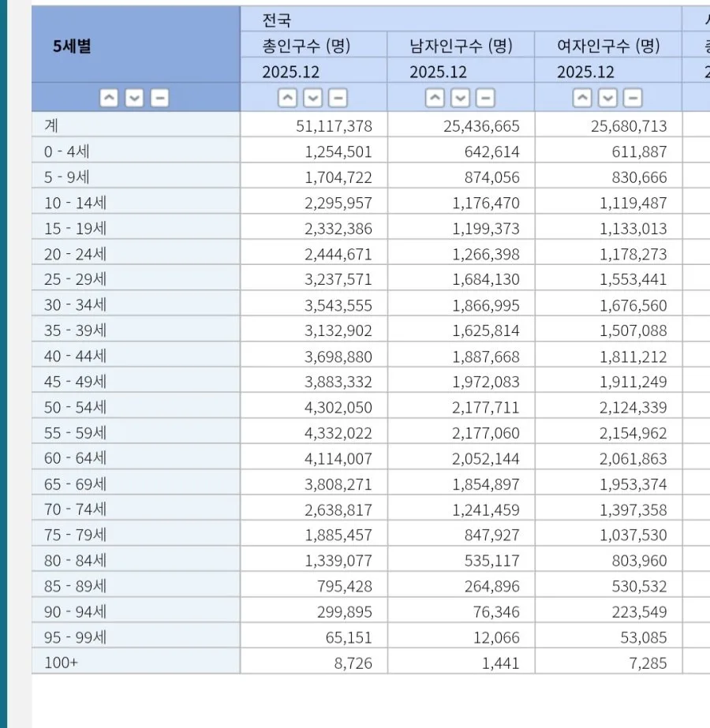The image size is (710, 728).
Task: Click cell 535,117 in 80 - 84세 row
Action: 461,559
